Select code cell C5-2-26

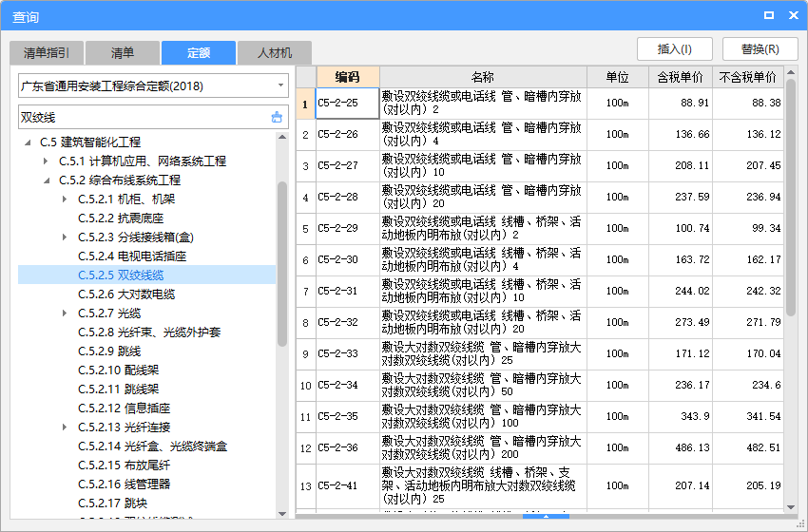coord(348,134)
